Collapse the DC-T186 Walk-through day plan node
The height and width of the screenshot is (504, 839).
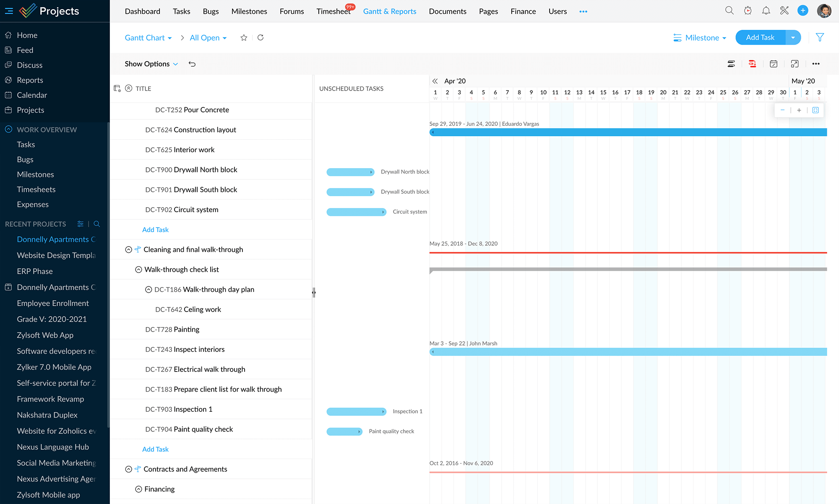click(x=148, y=289)
